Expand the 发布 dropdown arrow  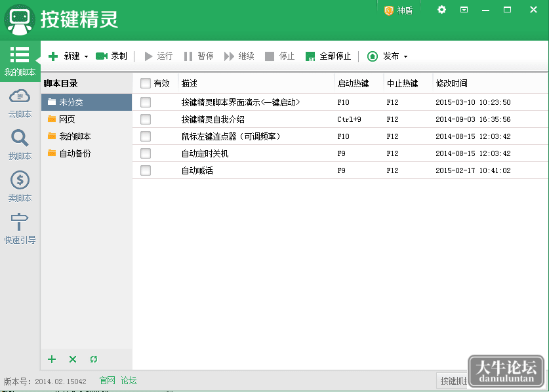tap(405, 56)
